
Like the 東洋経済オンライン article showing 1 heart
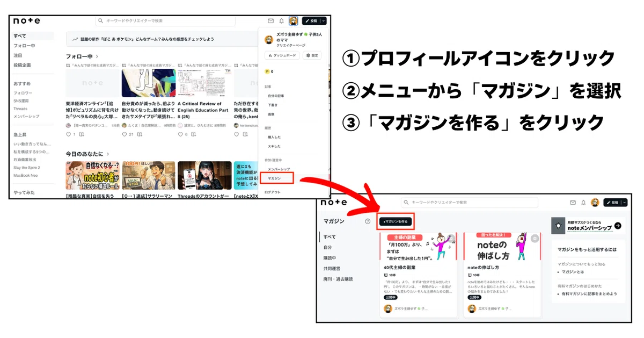69,134
